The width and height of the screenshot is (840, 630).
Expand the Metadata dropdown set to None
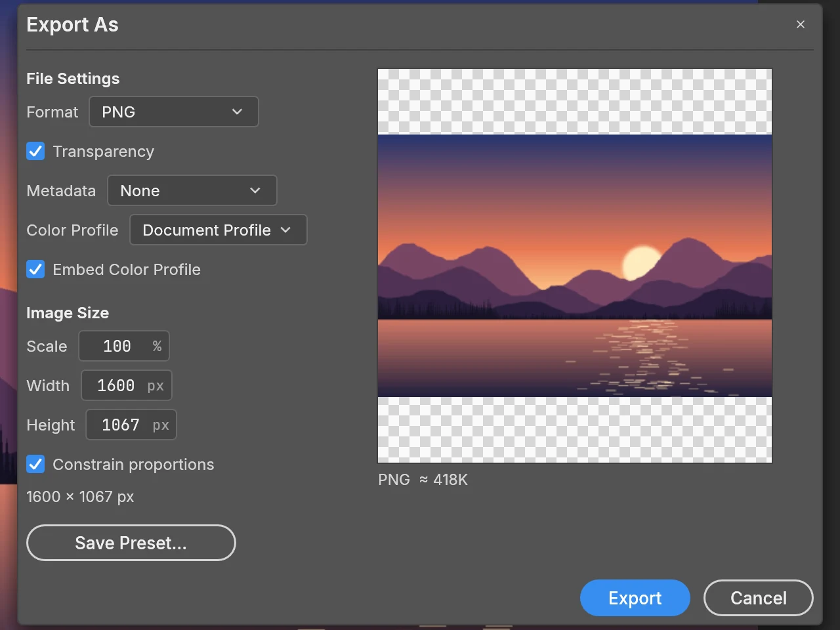point(192,191)
